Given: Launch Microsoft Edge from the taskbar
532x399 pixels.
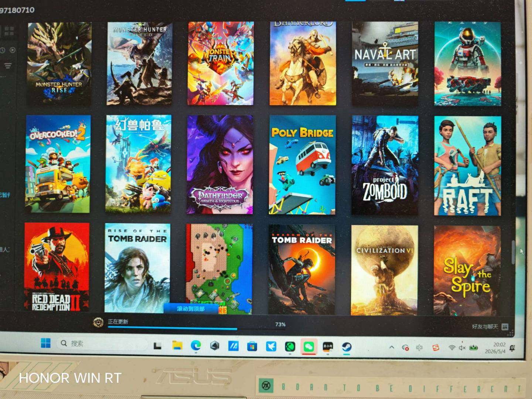Looking at the screenshot, I should (x=196, y=346).
